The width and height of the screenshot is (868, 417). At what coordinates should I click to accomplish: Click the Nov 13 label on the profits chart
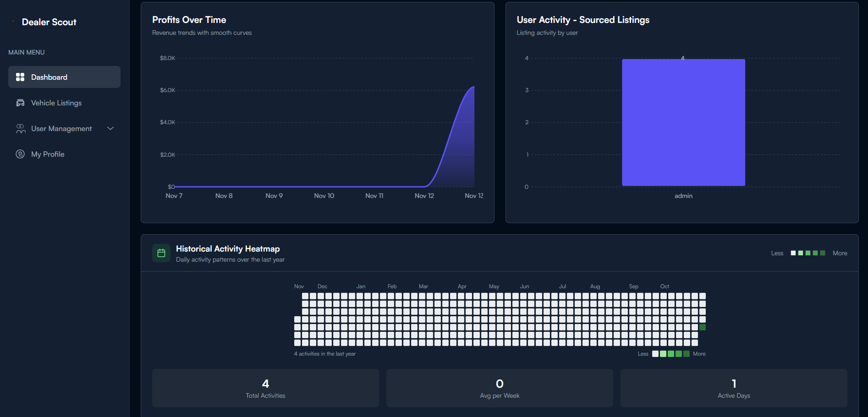(473, 196)
